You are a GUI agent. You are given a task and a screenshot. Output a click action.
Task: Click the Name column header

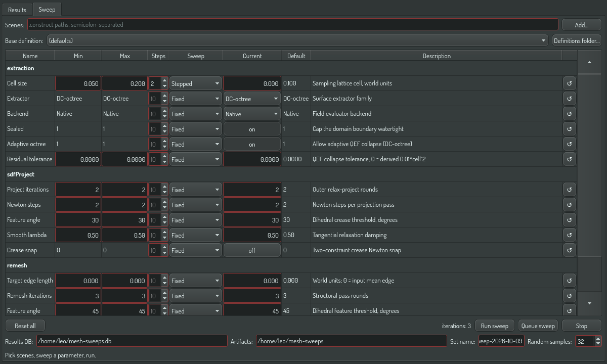30,56
